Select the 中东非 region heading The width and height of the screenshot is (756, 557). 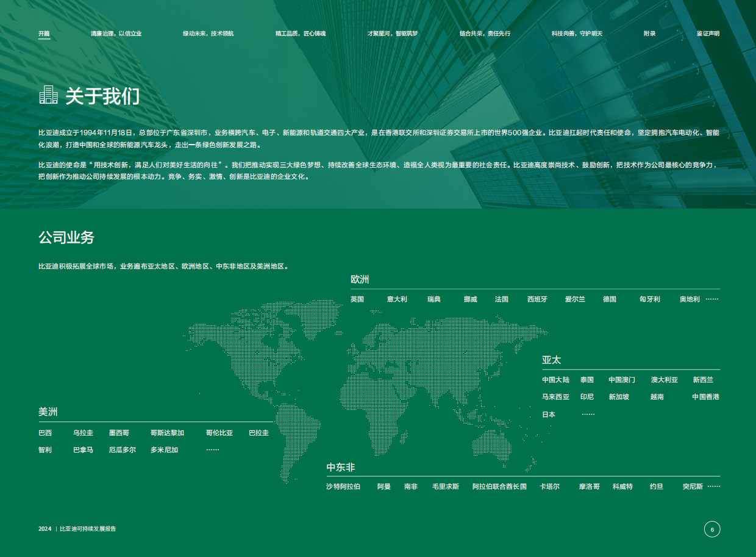click(x=341, y=467)
